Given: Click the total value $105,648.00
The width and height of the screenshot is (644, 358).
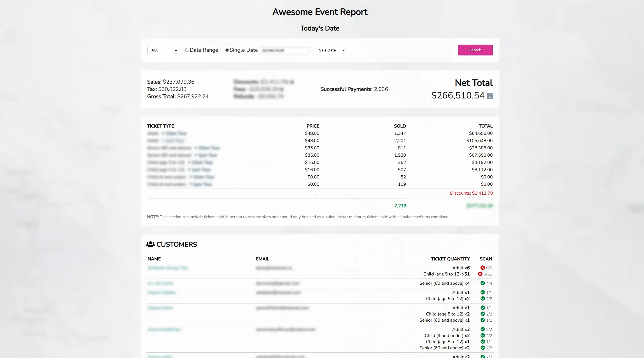Looking at the screenshot, I should point(479,141).
